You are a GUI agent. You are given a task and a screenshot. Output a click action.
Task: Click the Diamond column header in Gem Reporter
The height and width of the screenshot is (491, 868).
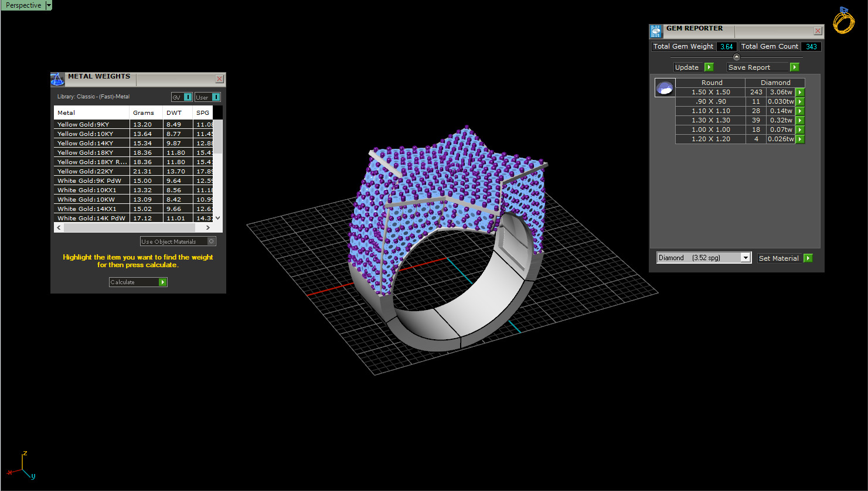[775, 83]
